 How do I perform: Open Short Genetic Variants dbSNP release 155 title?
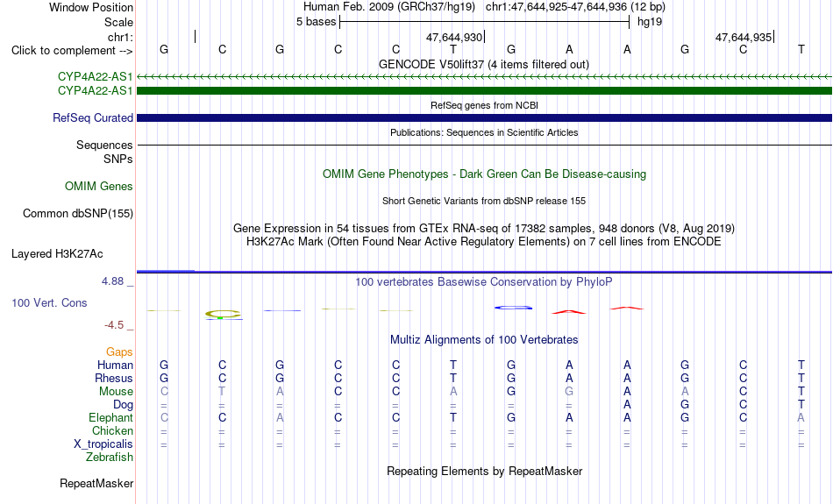pos(484,201)
